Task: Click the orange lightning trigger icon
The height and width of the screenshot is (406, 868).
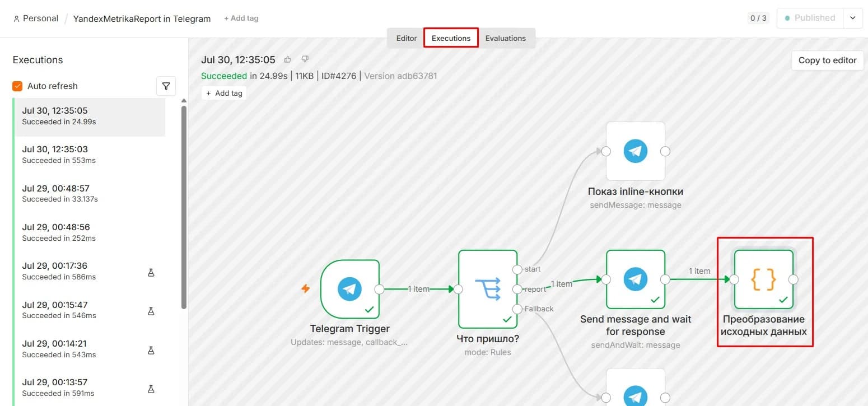Action: (x=305, y=289)
